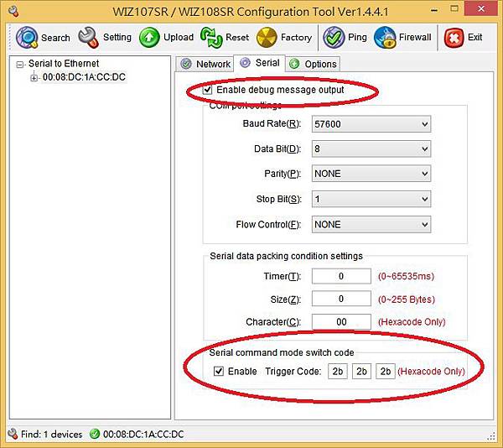This screenshot has width=503, height=448.
Task: Click the Timer input field
Action: pyautogui.click(x=341, y=276)
